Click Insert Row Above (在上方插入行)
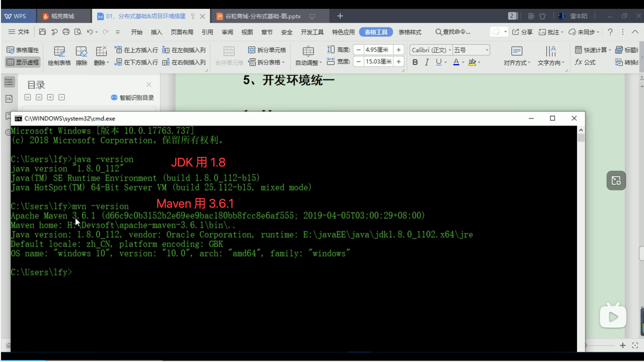 coord(136,50)
